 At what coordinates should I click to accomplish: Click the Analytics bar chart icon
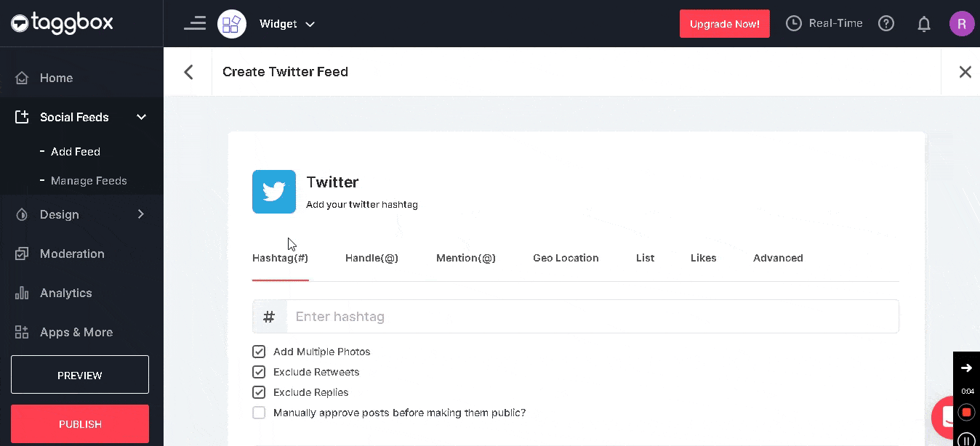[x=22, y=293]
